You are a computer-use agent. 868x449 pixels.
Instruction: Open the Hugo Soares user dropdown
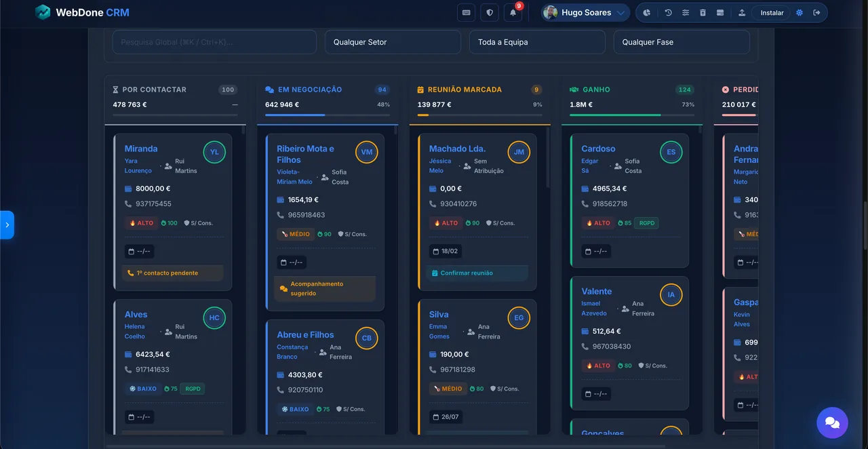pos(585,12)
